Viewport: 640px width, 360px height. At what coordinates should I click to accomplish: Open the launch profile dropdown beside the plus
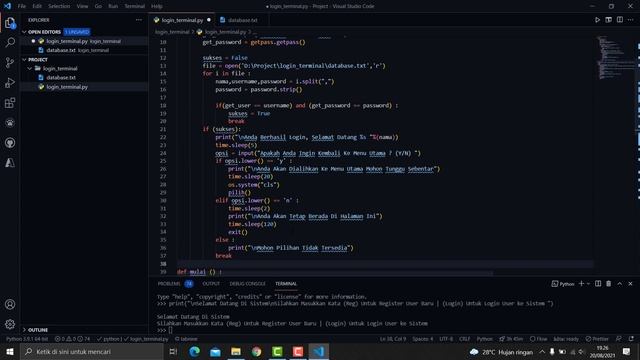[x=588, y=284]
